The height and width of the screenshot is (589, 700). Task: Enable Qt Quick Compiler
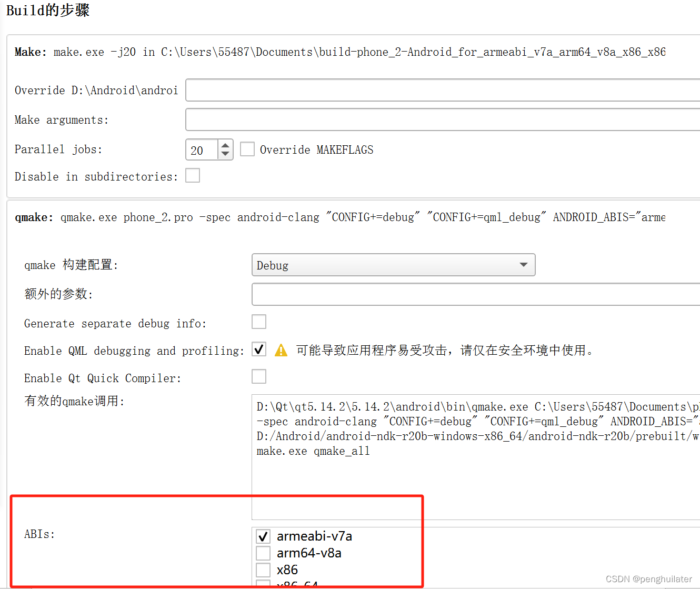click(259, 376)
